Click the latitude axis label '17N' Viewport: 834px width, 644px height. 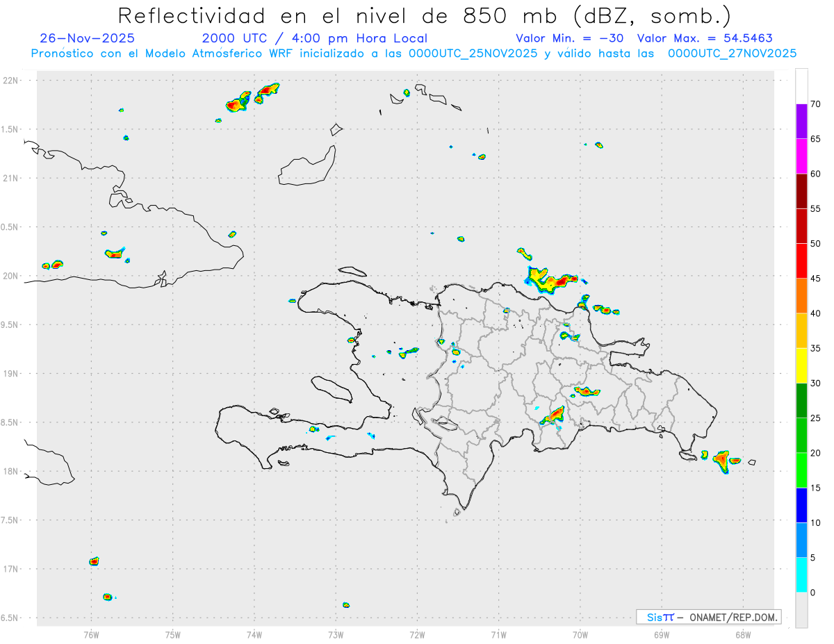coord(12,569)
